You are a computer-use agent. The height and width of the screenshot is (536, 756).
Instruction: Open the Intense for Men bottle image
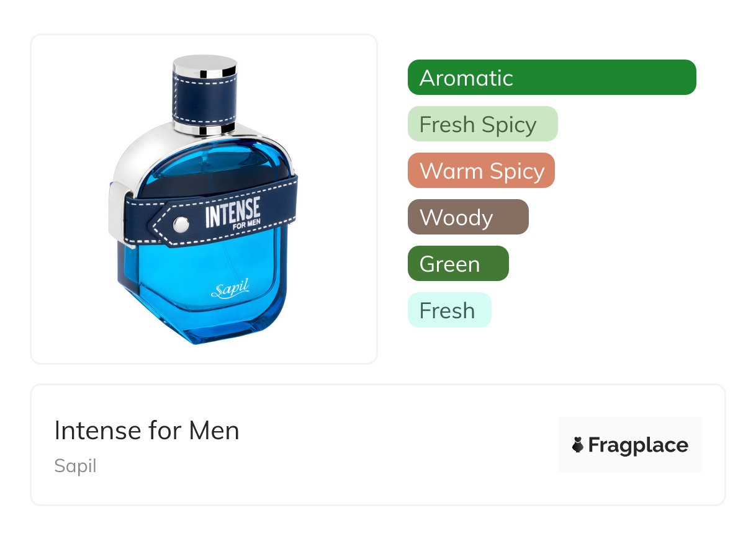pyautogui.click(x=204, y=199)
